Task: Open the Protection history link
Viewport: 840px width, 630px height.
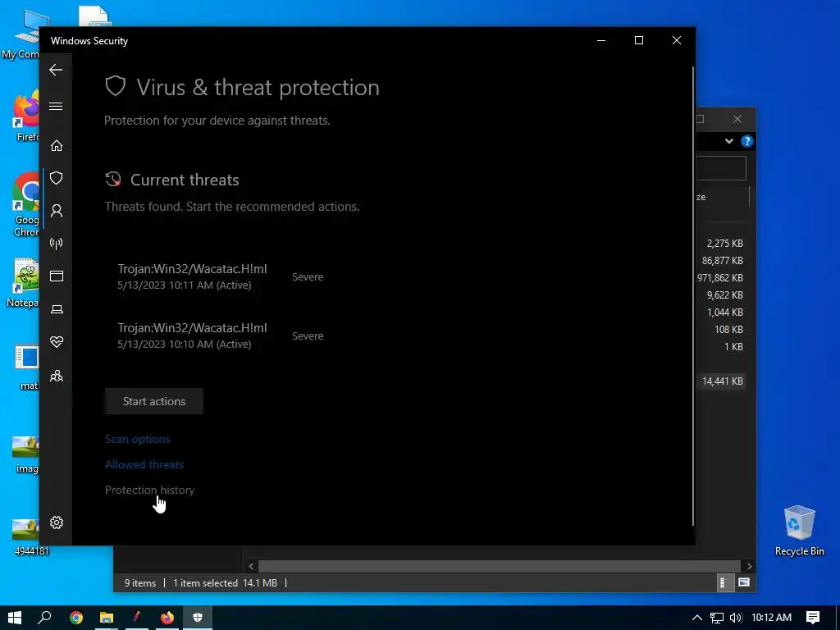Action: tap(149, 490)
